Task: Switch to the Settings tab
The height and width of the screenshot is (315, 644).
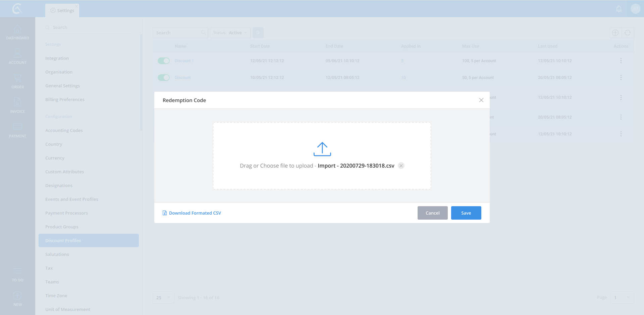Action: pyautogui.click(x=62, y=10)
